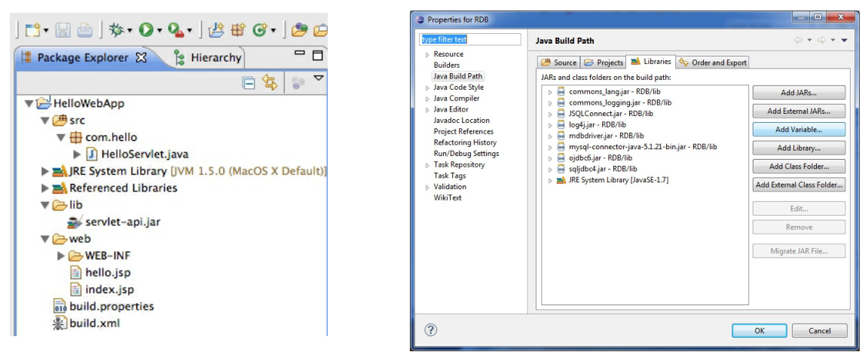Select Run/Debug Settings in the Properties list
Image resolution: width=868 pixels, height=355 pixels.
point(466,154)
